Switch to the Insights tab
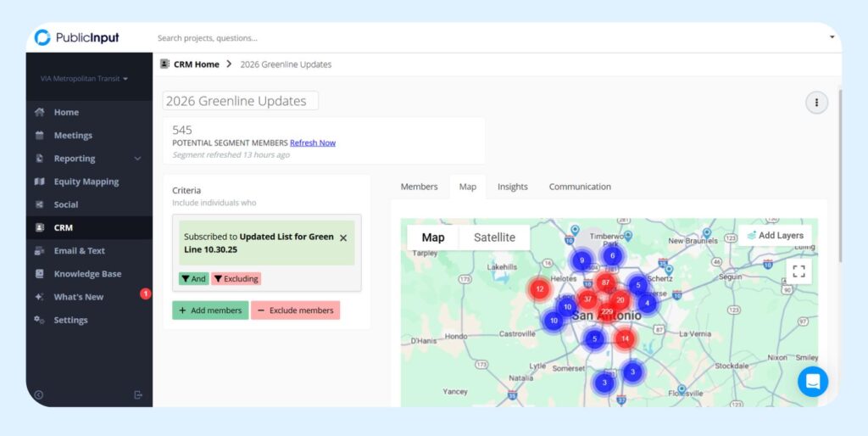 (512, 187)
